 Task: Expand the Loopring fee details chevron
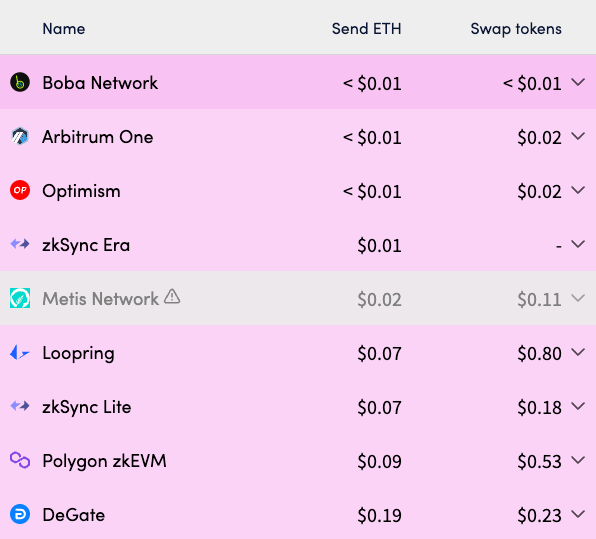[x=578, y=352]
